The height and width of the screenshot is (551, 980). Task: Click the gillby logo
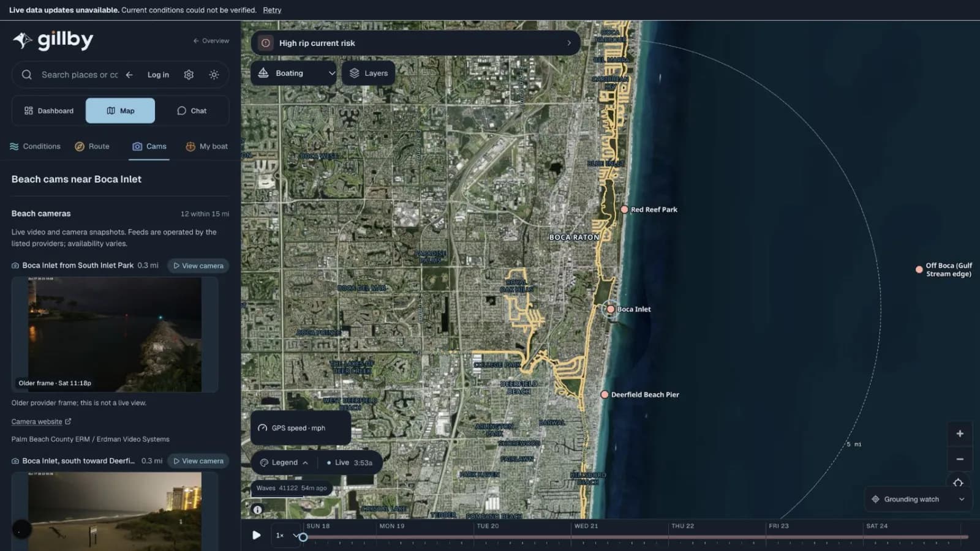pos(53,40)
